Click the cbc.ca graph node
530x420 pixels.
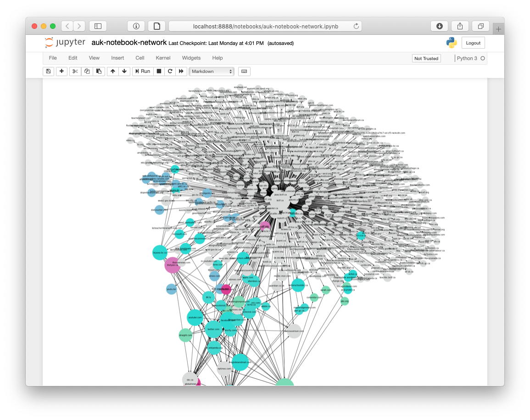190,380
